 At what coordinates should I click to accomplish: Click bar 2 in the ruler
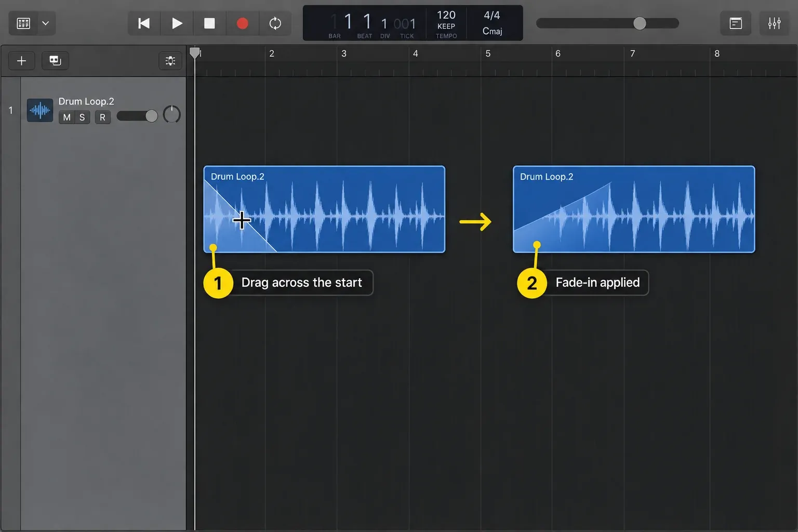point(272,54)
